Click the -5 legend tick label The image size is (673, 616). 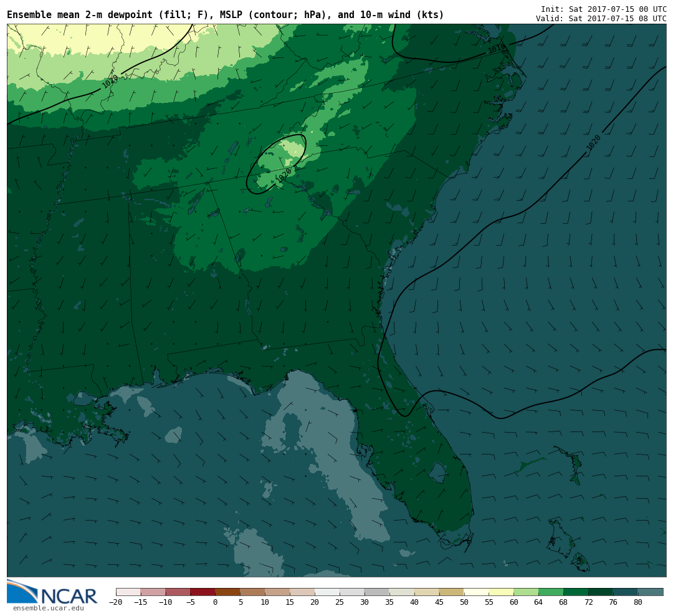click(x=191, y=602)
